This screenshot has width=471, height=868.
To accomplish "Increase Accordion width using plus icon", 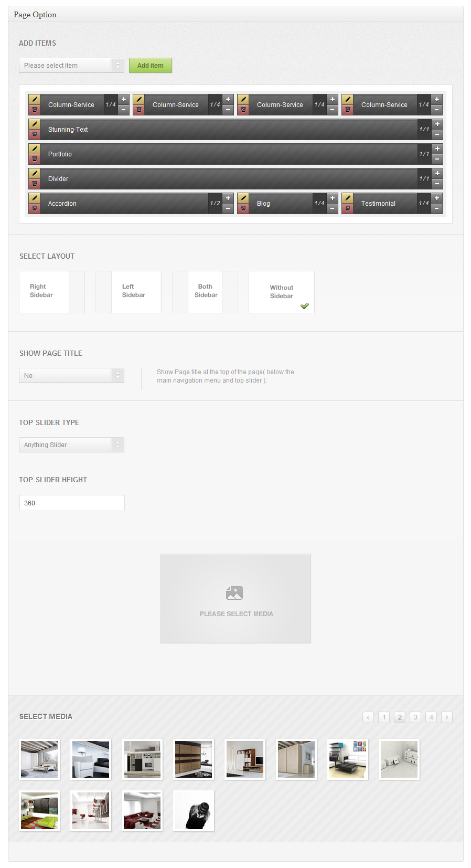I will click(x=228, y=198).
